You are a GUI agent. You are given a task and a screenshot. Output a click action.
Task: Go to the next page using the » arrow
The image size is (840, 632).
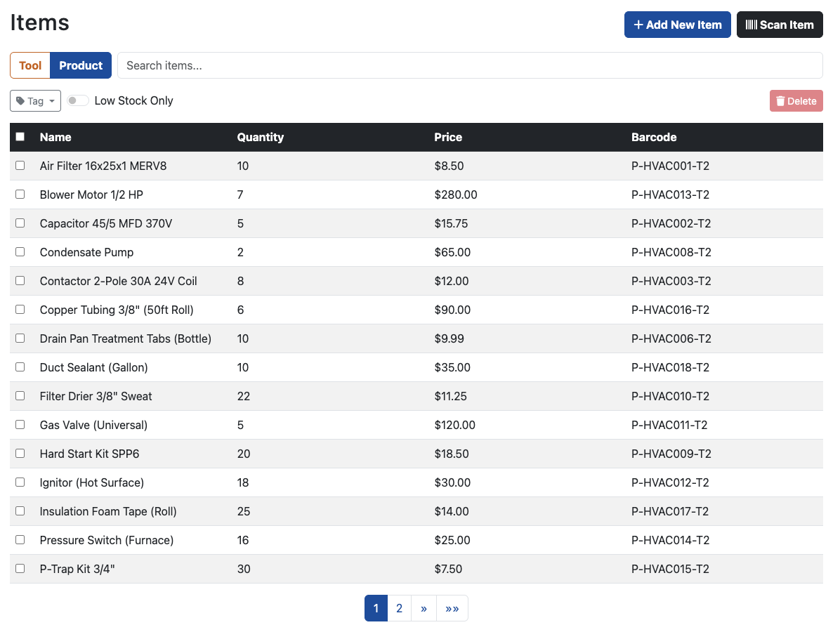[424, 607]
